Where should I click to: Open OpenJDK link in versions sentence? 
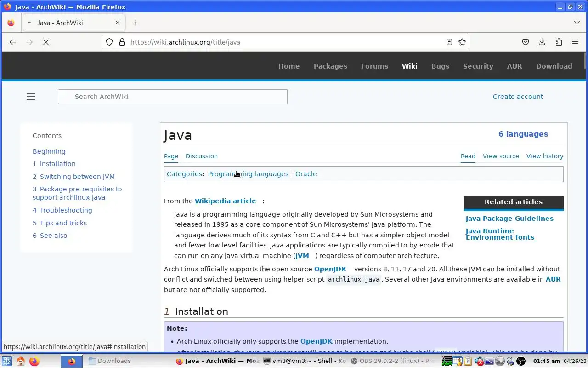330,269
